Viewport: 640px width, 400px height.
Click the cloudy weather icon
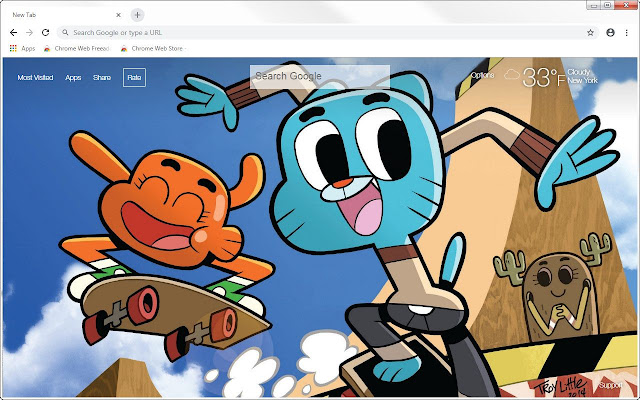(512, 74)
